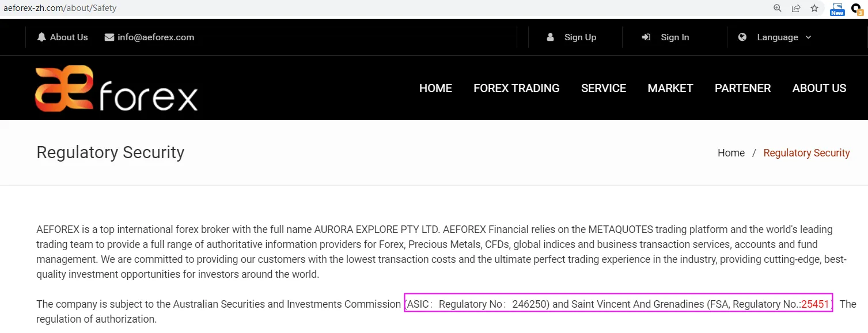Open the FOREX TRADING menu
This screenshot has height=333, width=868.
[x=517, y=88]
